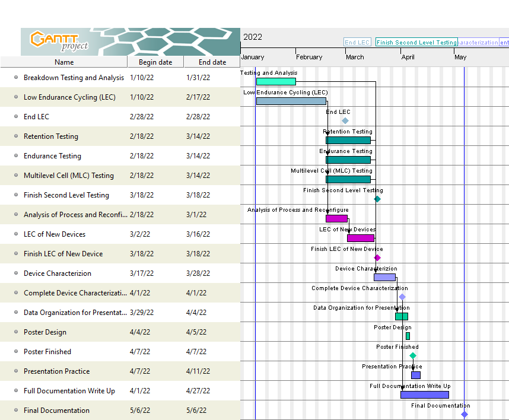Click the Data Organization for Presentation bar

click(402, 316)
